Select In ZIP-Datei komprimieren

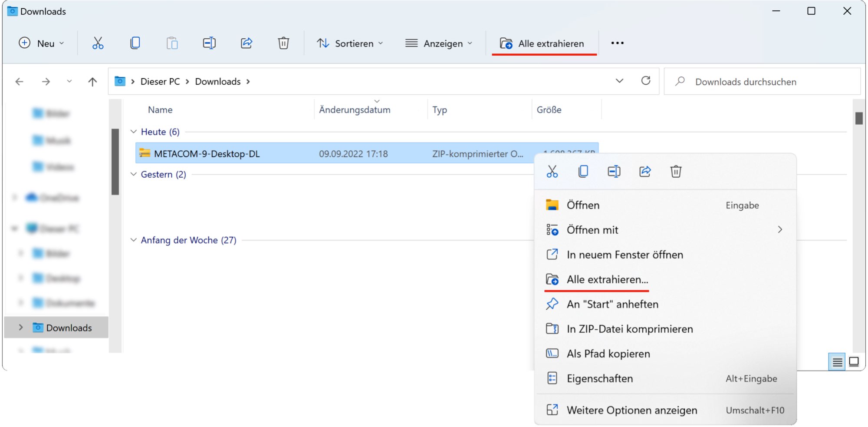click(x=665, y=329)
